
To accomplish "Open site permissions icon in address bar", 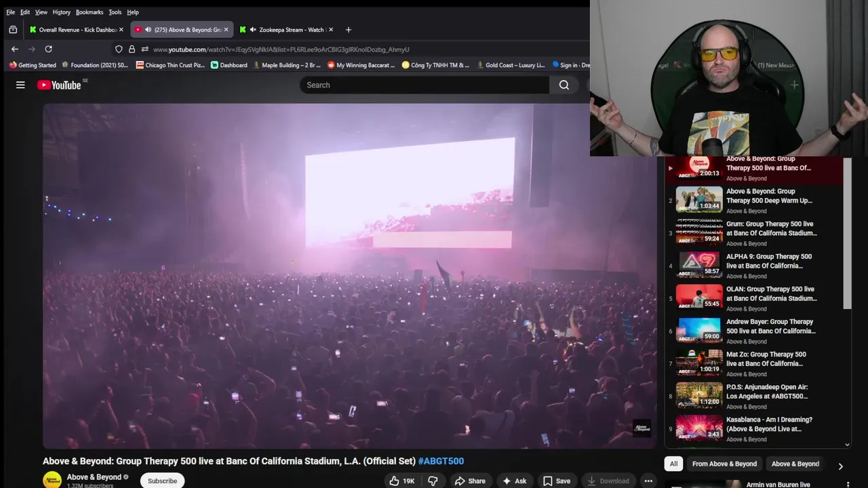I will pyautogui.click(x=144, y=49).
